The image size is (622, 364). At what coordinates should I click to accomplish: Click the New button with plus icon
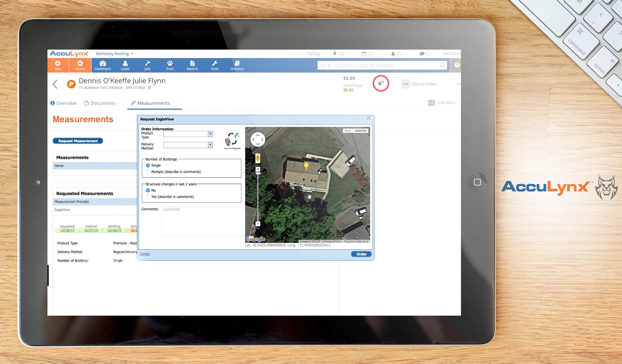[58, 65]
